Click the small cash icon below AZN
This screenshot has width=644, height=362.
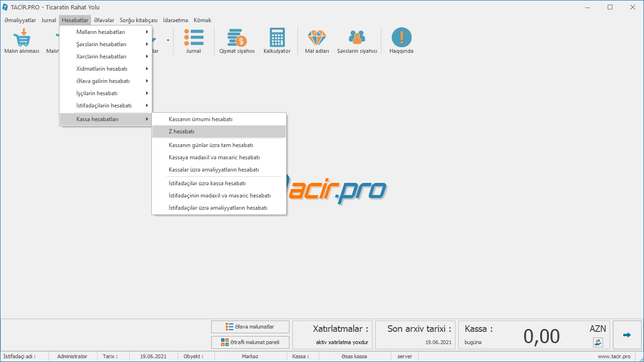coord(598,342)
